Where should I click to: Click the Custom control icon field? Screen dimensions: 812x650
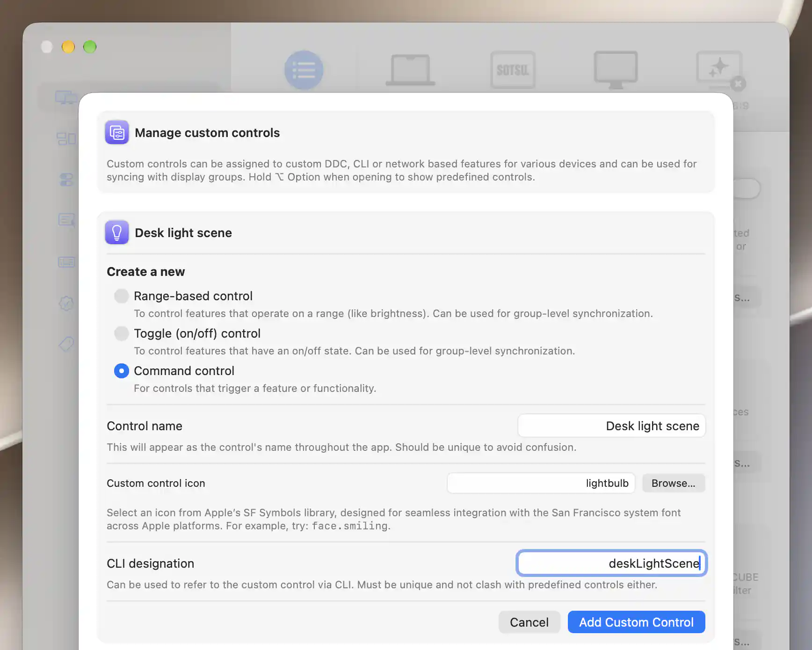coord(541,483)
